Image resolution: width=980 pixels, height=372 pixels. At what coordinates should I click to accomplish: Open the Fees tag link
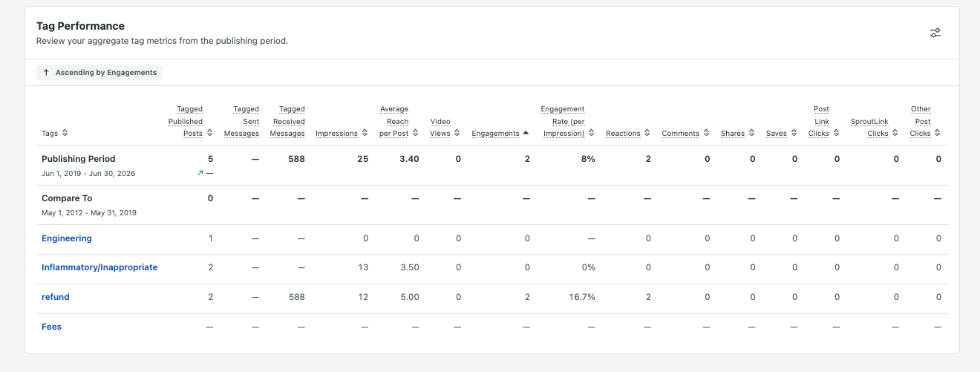[x=51, y=327]
